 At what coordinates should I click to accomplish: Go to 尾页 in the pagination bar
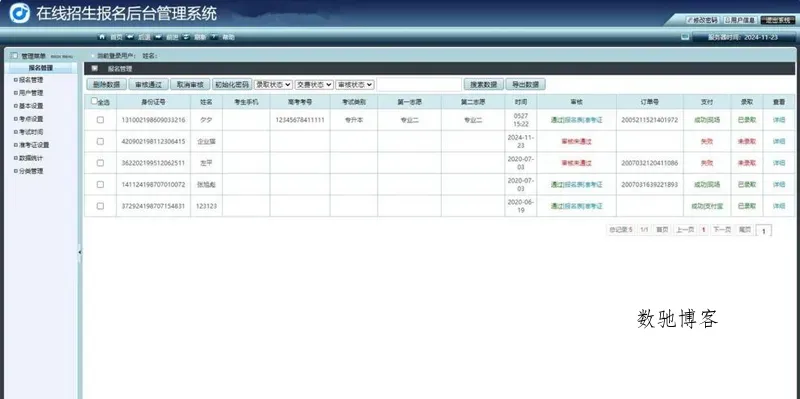click(x=745, y=230)
